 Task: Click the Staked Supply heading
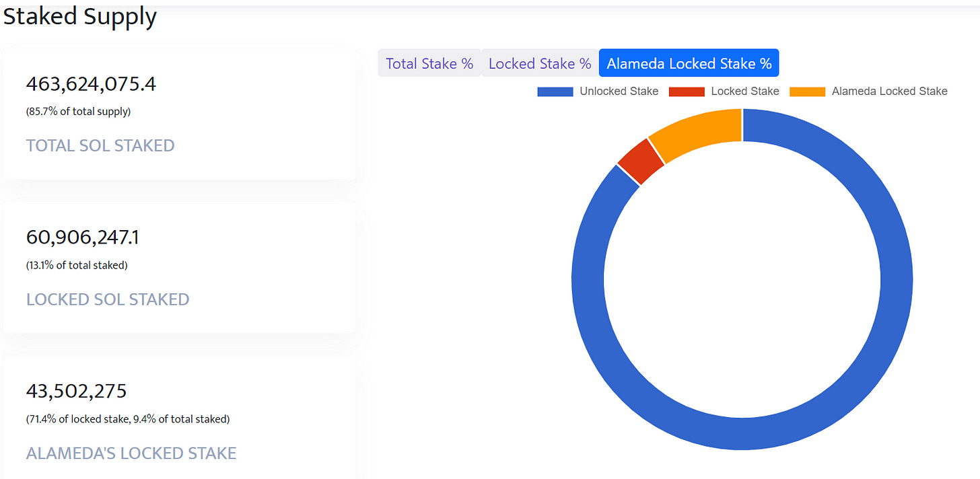point(80,16)
